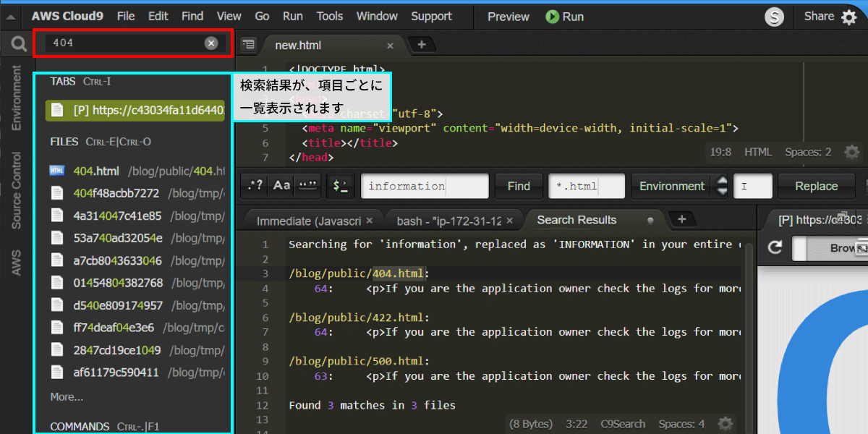
Task: Add a new editor tab next to new.html
Action: click(x=422, y=45)
